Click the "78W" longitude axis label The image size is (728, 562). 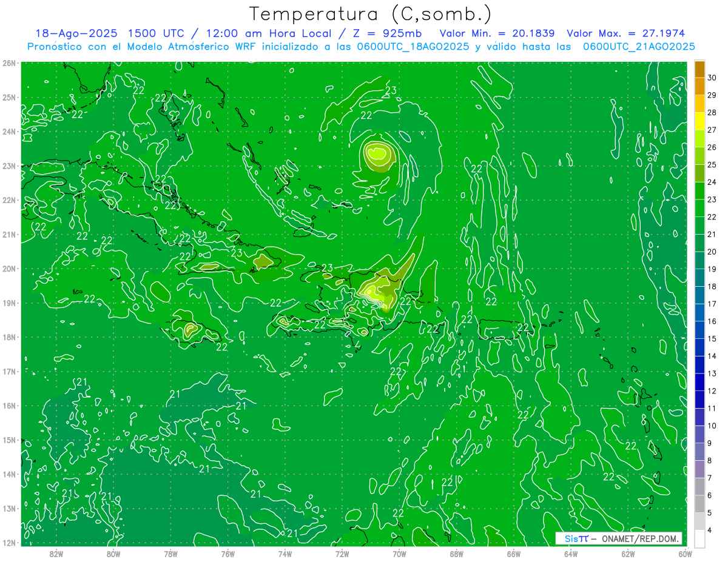170,553
